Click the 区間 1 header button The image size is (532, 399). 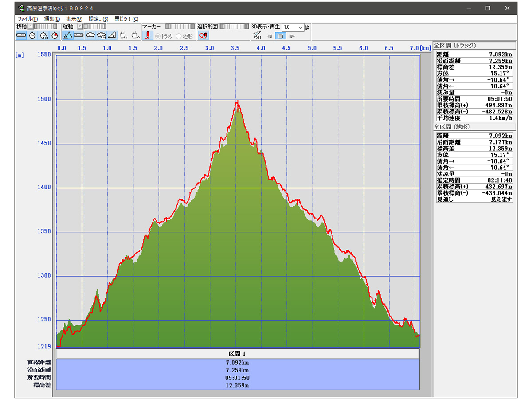237,354
